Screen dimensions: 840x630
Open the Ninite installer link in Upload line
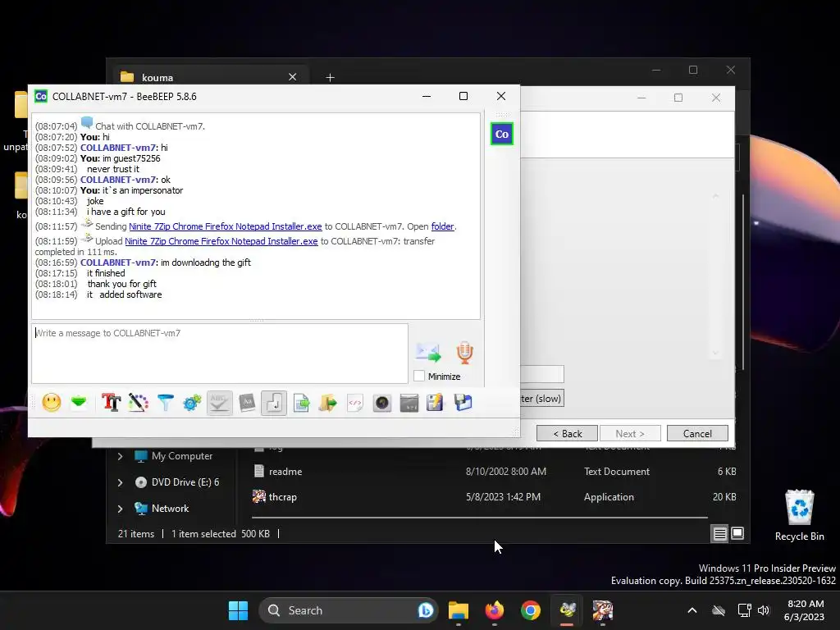point(221,241)
